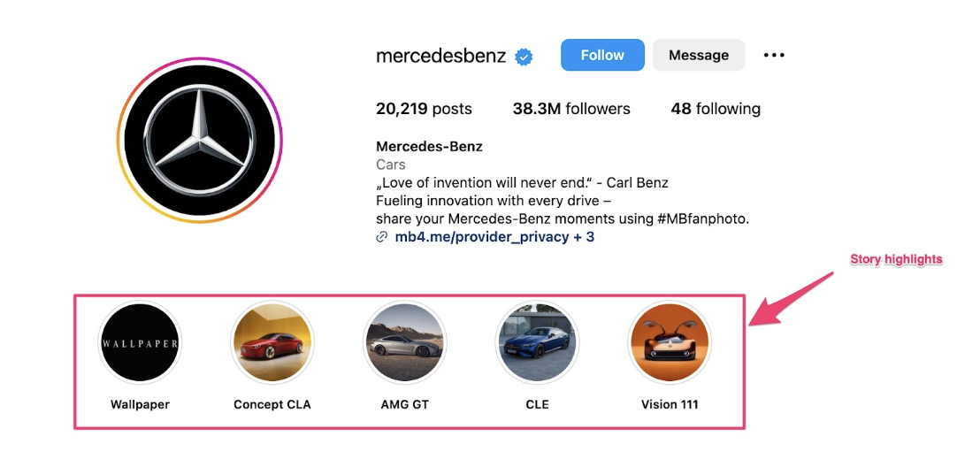The height and width of the screenshot is (467, 980).
Task: Open the Vision 111 story highlight
Action: pos(670,343)
